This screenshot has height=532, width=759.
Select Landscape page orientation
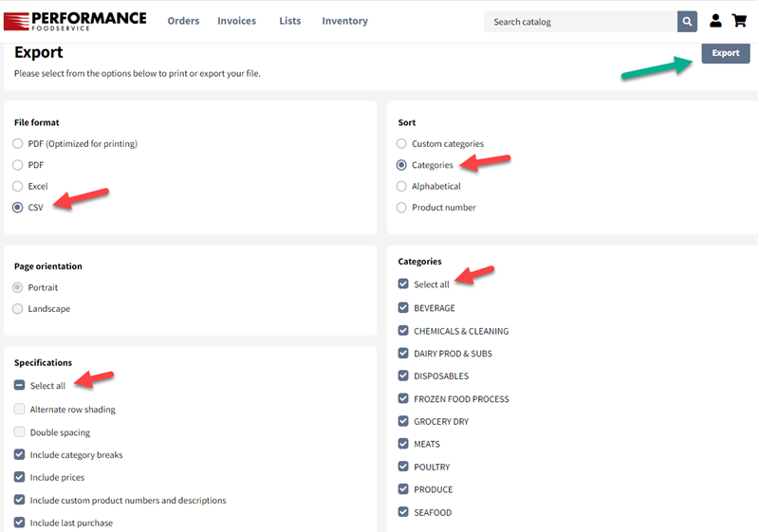pos(17,308)
